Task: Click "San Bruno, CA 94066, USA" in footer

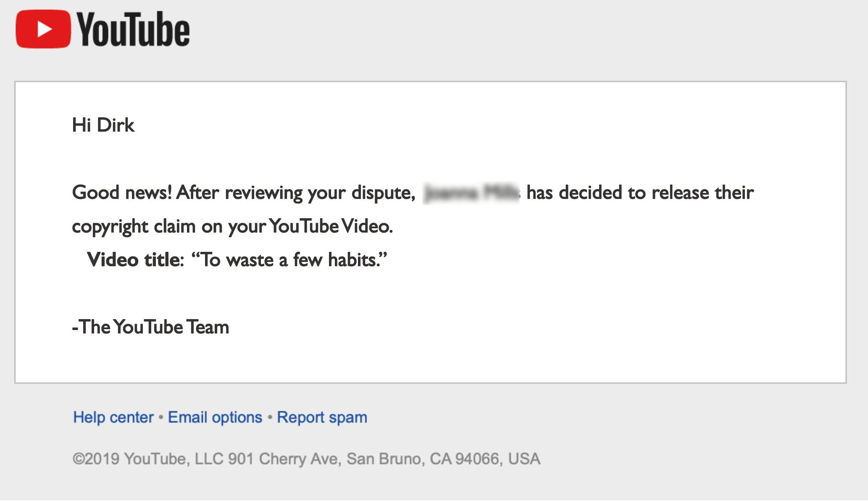Action: 443,459
